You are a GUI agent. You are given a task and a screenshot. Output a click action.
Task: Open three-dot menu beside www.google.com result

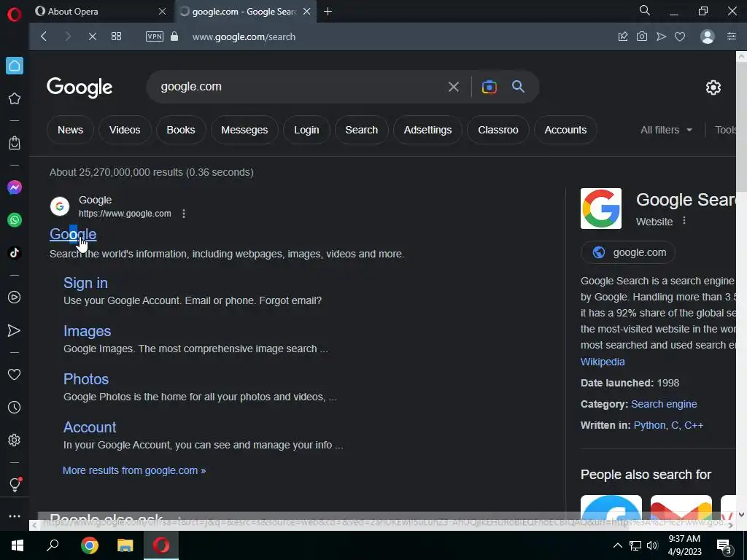(x=184, y=214)
